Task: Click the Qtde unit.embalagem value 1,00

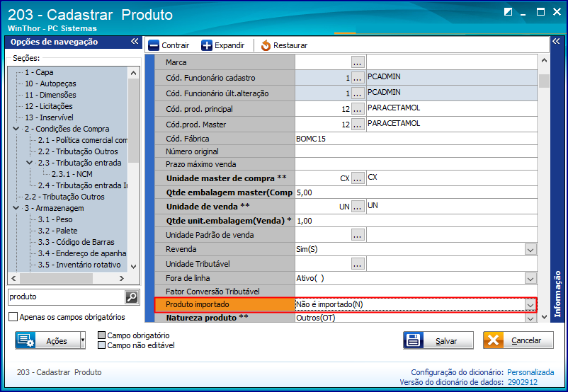Action: pyautogui.click(x=416, y=221)
